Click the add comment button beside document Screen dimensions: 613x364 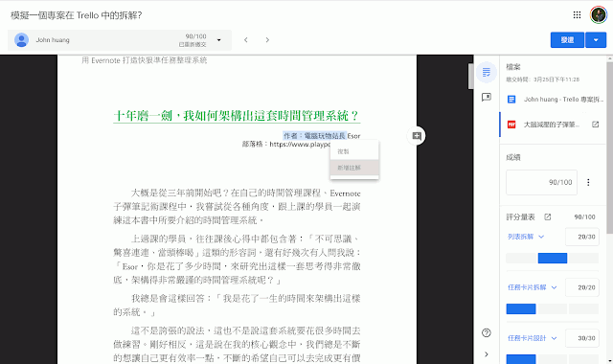click(417, 136)
